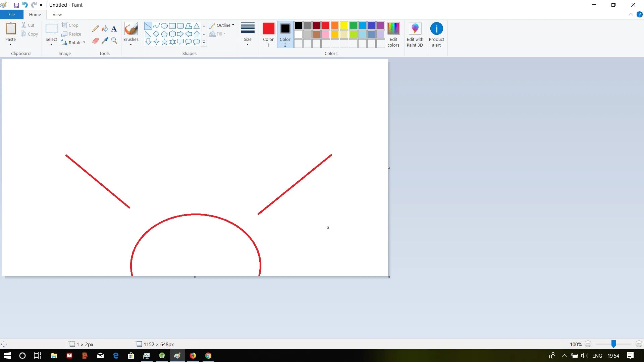This screenshot has width=644, height=362.
Task: Click the Edit colors button
Action: (393, 34)
